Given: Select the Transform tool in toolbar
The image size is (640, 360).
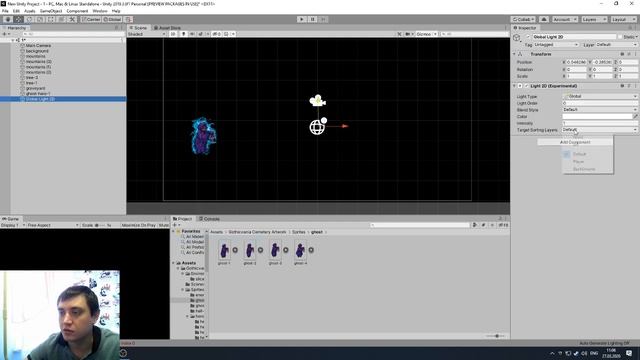Looking at the screenshot, I should (61, 19).
